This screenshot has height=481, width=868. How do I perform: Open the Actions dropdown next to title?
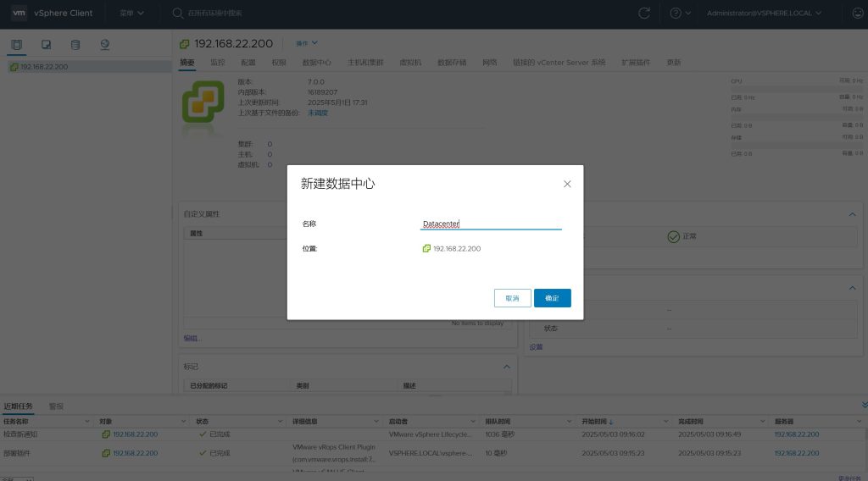coord(307,43)
